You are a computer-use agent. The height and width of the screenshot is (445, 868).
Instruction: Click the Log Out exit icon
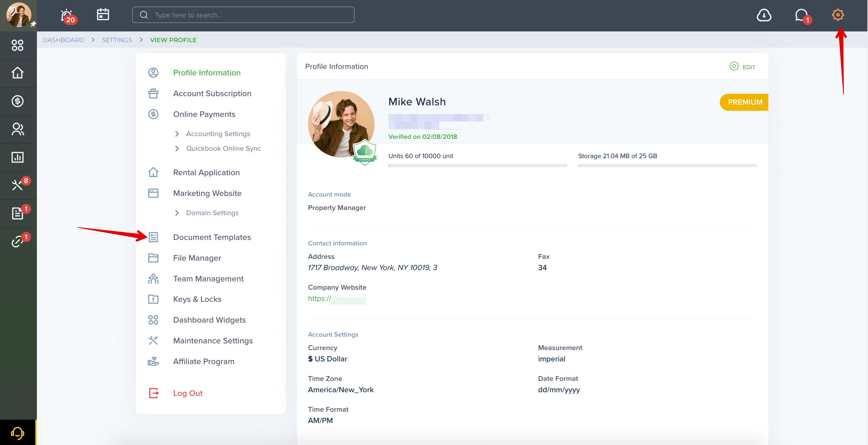tap(154, 393)
